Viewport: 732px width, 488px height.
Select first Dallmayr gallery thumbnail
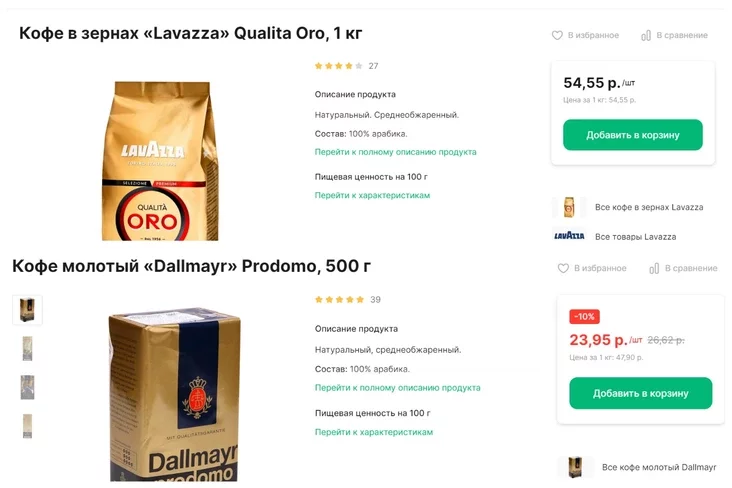point(27,310)
